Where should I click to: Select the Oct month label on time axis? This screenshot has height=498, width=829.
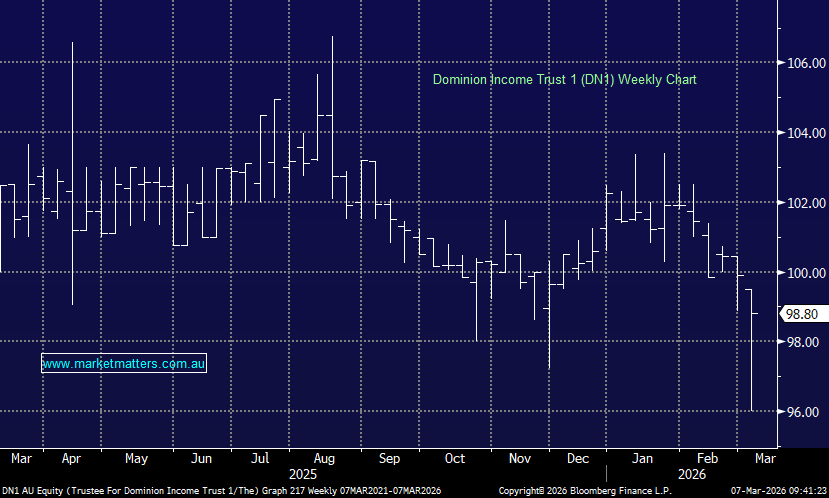click(x=455, y=458)
